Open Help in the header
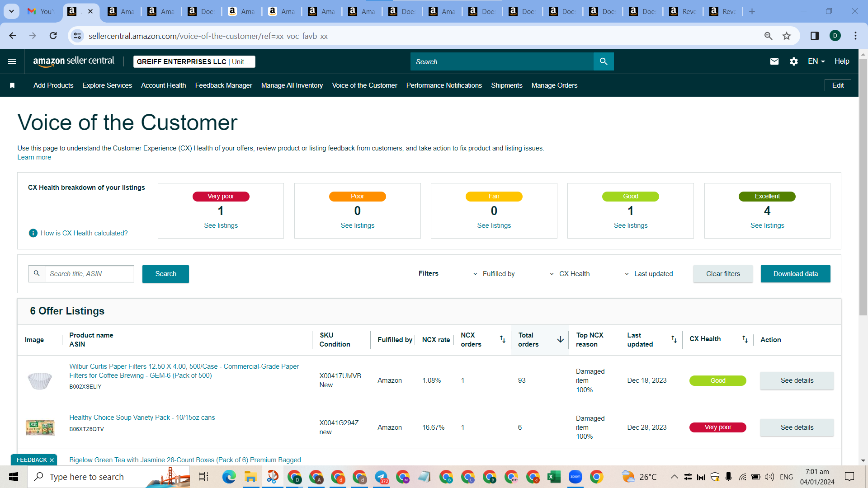 click(842, 61)
